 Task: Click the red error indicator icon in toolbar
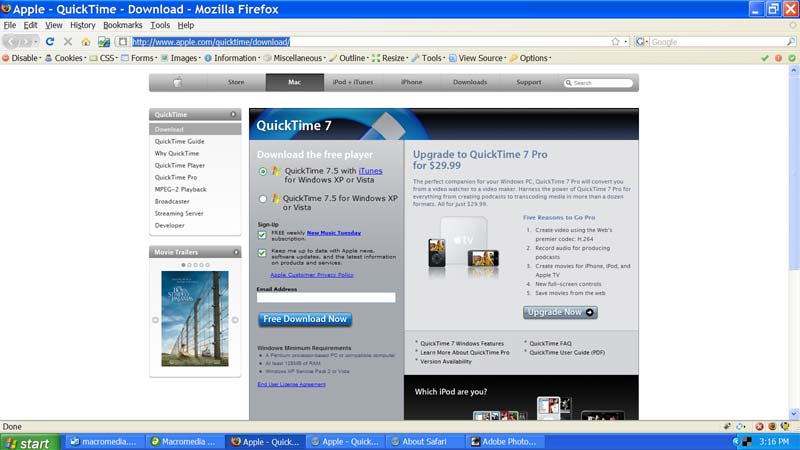coord(778,58)
